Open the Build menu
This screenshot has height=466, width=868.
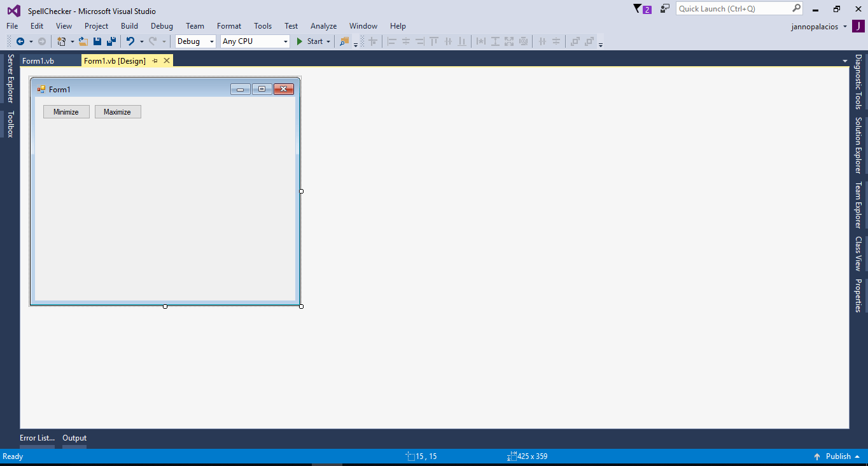pyautogui.click(x=129, y=26)
